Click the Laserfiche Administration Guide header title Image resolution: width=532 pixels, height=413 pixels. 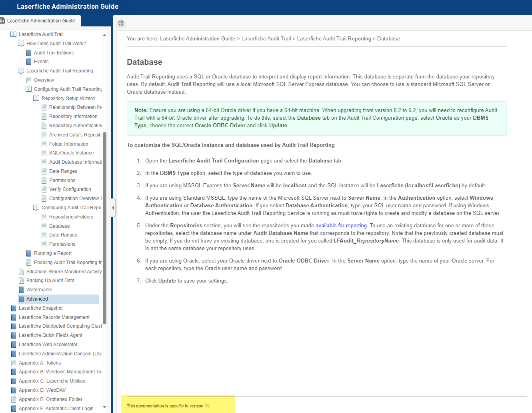68,6
